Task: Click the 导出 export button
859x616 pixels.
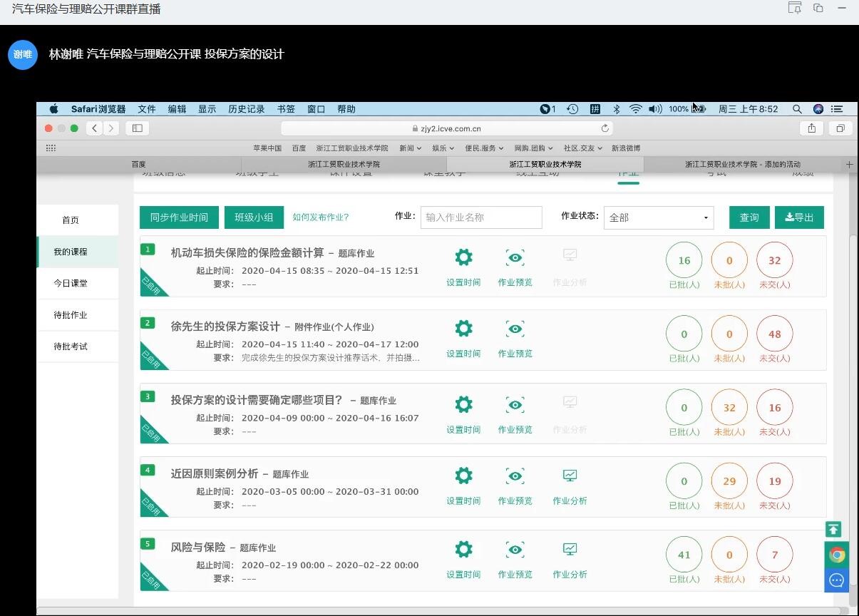Action: tap(799, 217)
